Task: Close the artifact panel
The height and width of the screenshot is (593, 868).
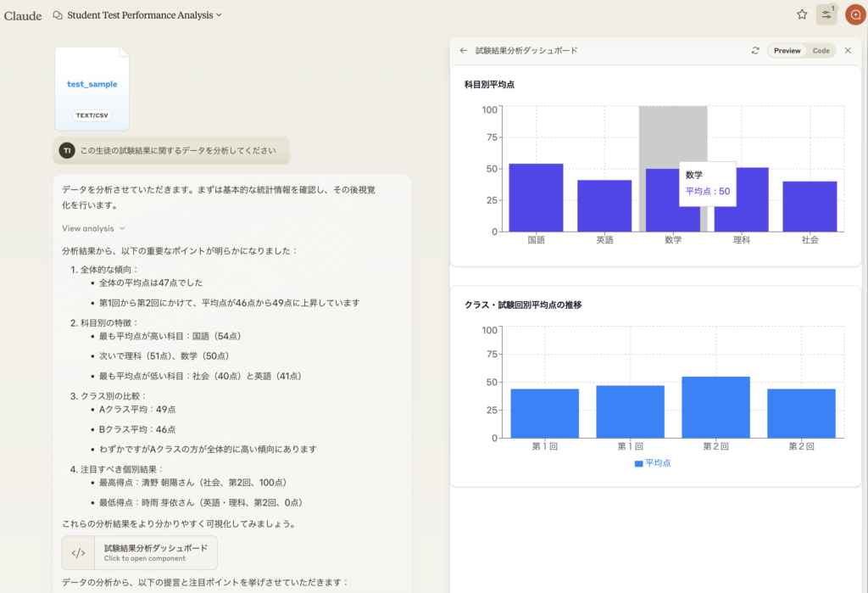Action: (x=848, y=51)
